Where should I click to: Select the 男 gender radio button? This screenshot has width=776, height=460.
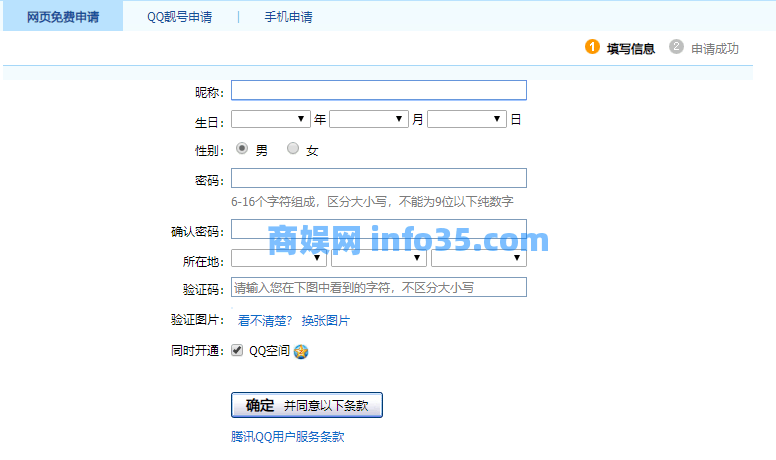click(x=242, y=148)
